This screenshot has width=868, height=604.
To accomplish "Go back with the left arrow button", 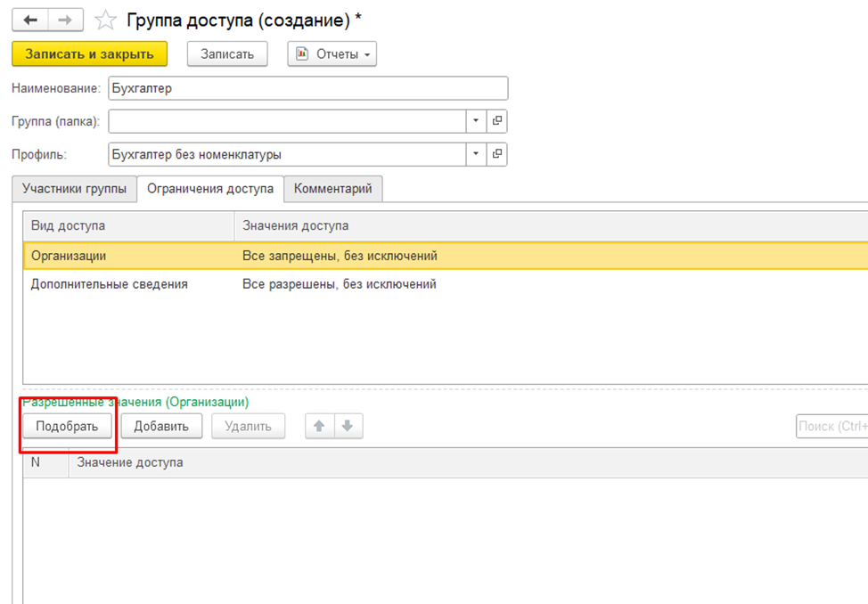I will (30, 20).
